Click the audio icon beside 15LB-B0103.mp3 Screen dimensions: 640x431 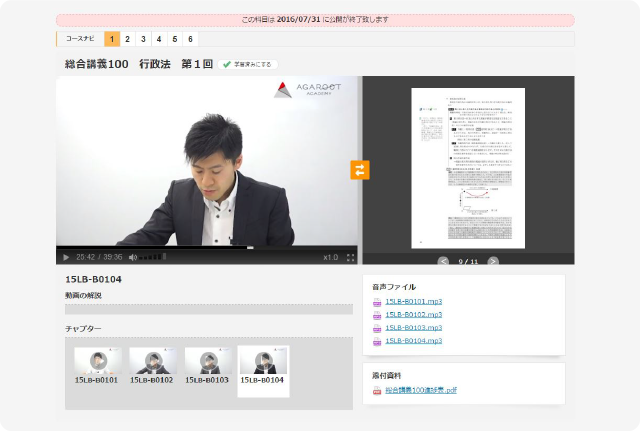pyautogui.click(x=377, y=327)
